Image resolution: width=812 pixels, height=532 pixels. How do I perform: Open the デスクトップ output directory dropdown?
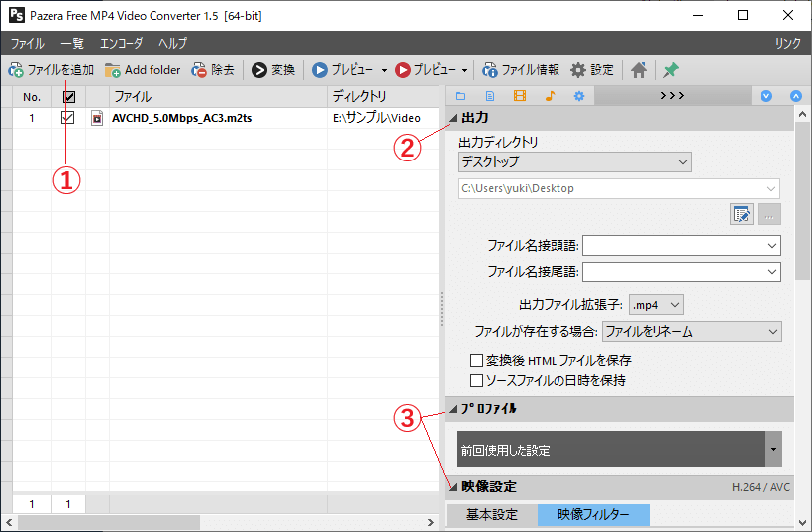574,162
